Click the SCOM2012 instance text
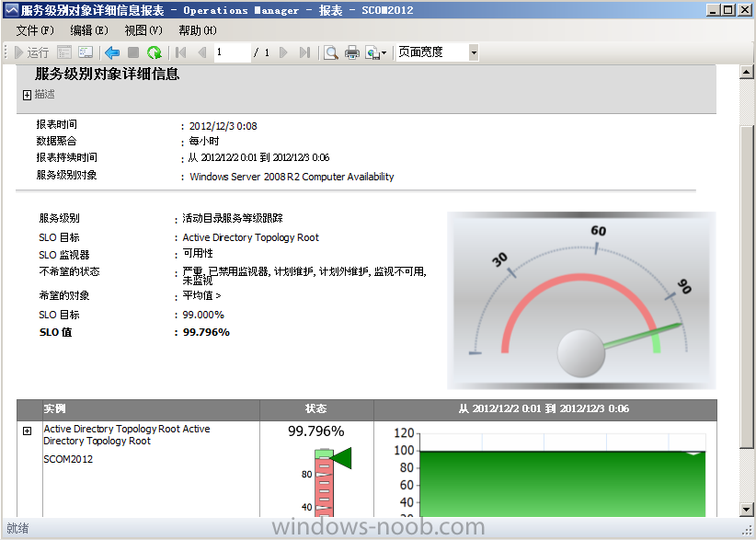The height and width of the screenshot is (540, 756). (68, 459)
